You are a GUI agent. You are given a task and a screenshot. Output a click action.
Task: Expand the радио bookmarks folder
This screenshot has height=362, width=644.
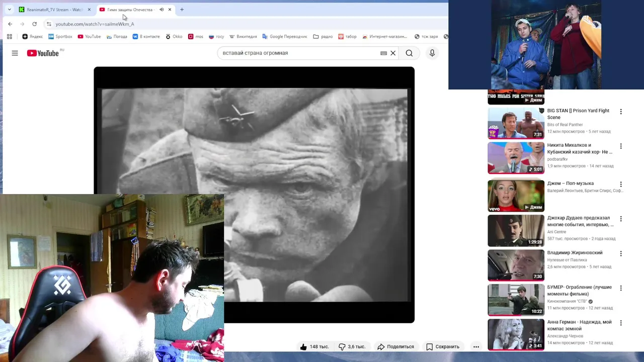click(323, 37)
